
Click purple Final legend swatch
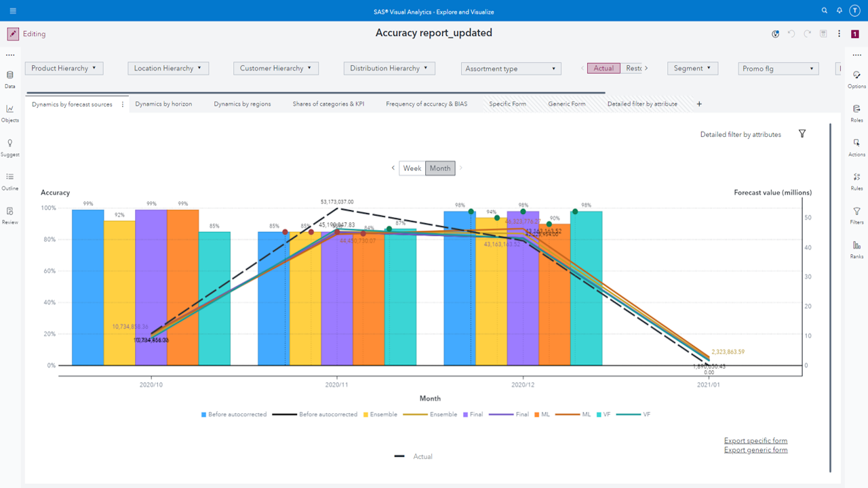coord(465,414)
